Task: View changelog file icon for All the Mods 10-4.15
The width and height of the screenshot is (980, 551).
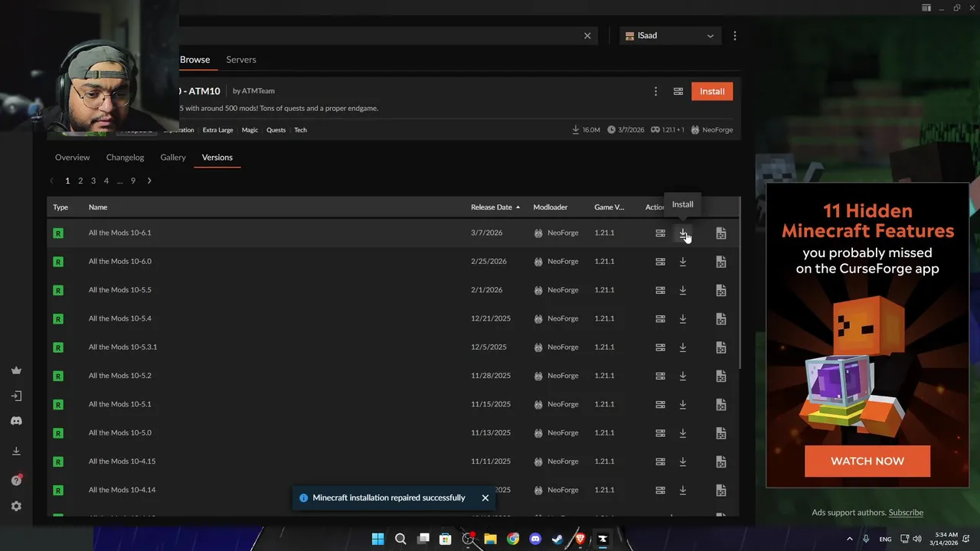Action: pyautogui.click(x=721, y=461)
